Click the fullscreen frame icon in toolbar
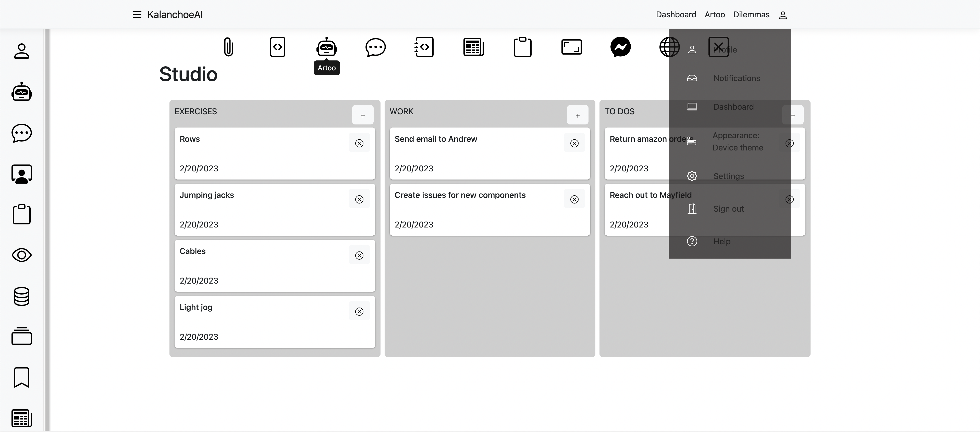The image size is (980, 432). (571, 47)
